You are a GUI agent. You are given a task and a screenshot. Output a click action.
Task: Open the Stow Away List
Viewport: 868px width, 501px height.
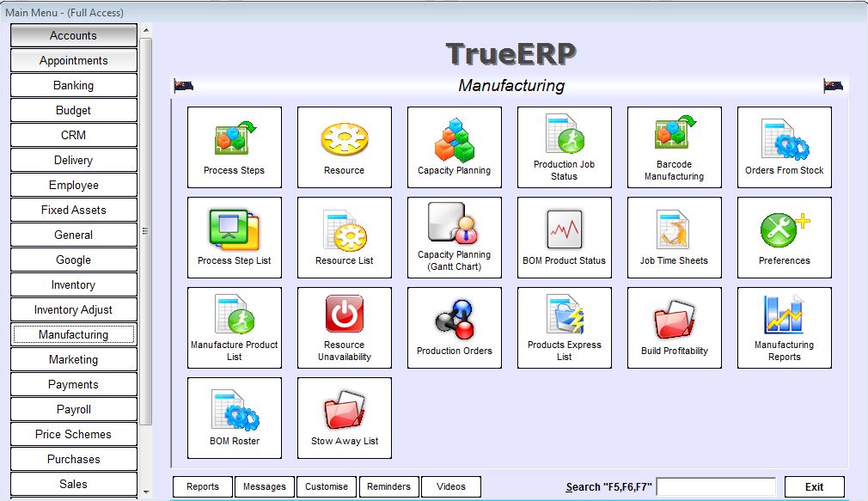344,418
